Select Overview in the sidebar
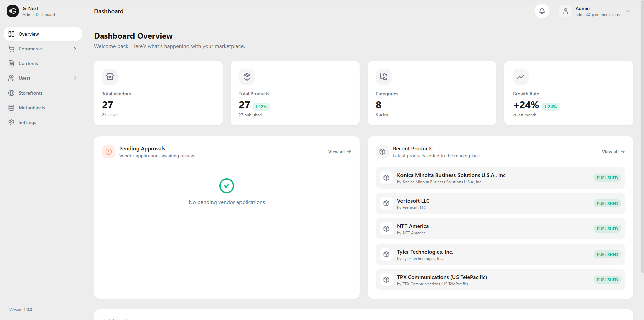This screenshot has width=644, height=320. (43, 34)
